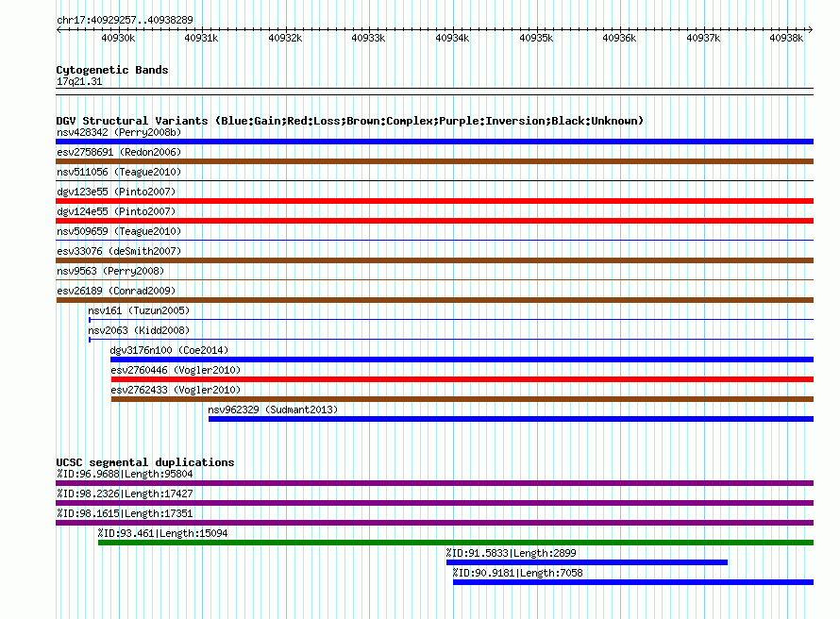Click the brown bar under esv2758691

[434, 161]
